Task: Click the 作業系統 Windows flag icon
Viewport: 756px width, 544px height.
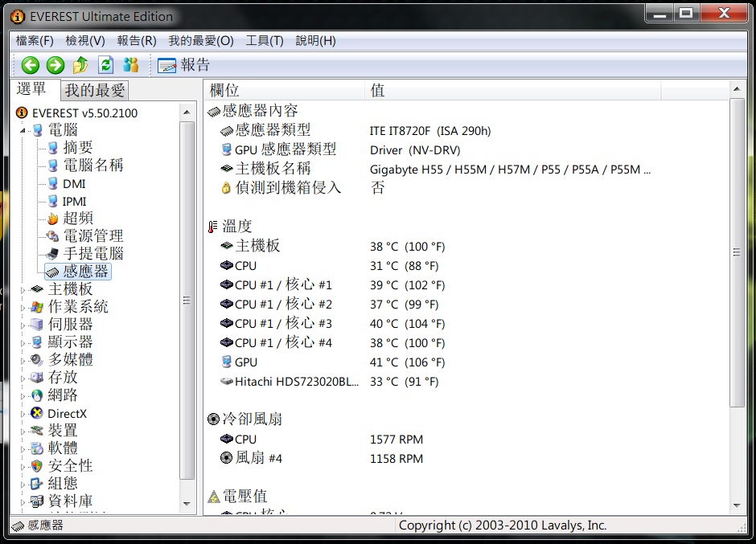Action: tap(37, 307)
